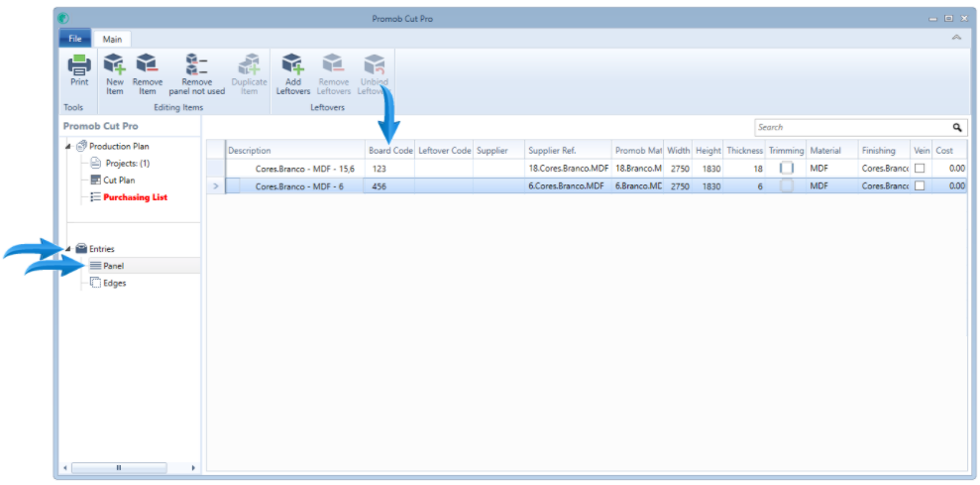
Task: Click the Remove Leftovers icon
Action: pos(333,65)
